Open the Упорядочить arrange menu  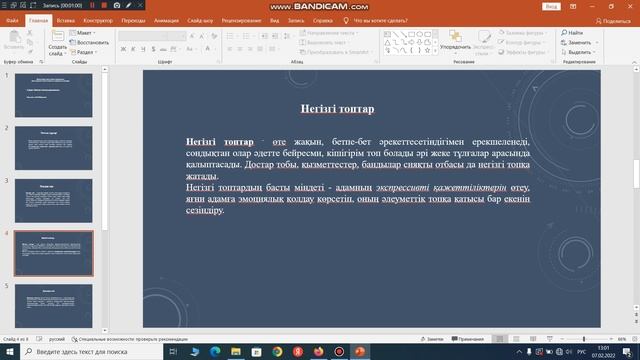[455, 42]
